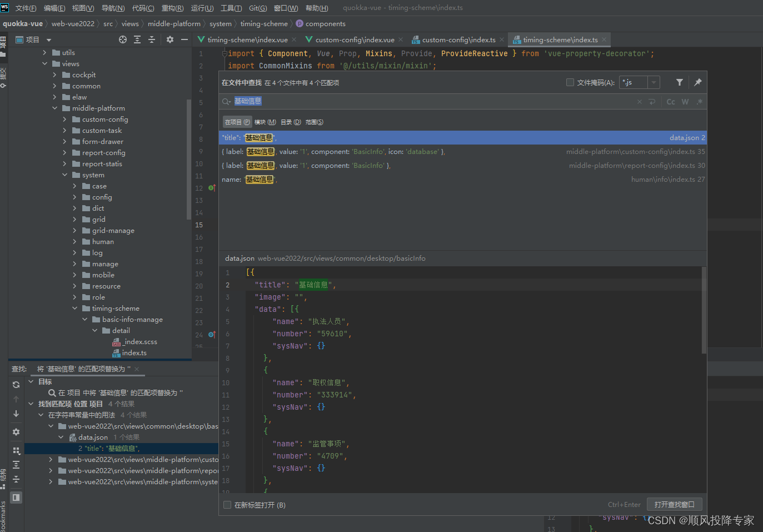This screenshot has height=532, width=763.
Task: Expand the utils folder
Action: [x=44, y=53]
